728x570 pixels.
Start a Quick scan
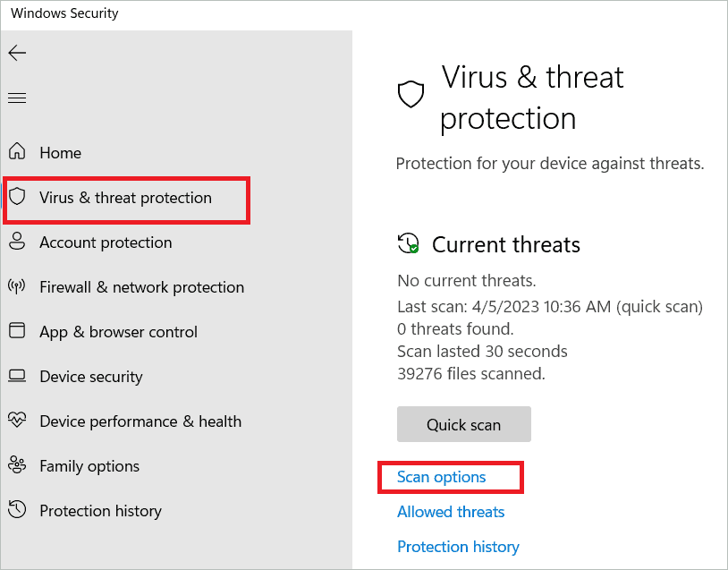click(463, 425)
